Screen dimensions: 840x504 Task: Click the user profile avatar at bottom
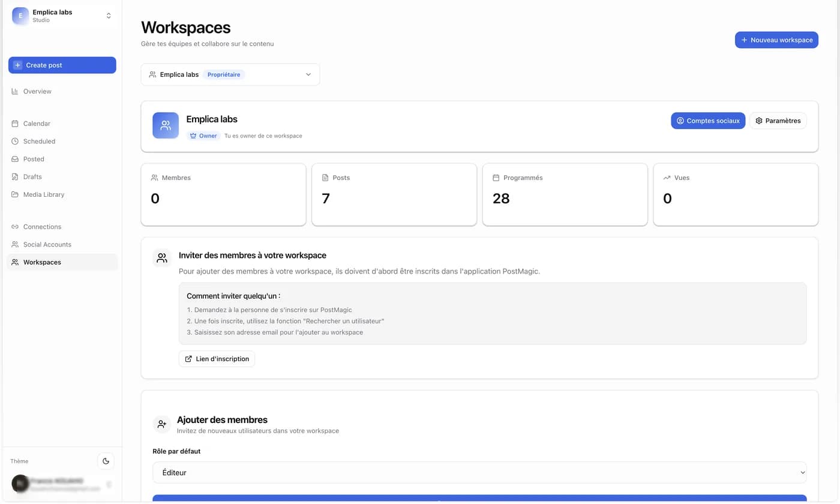click(x=20, y=484)
